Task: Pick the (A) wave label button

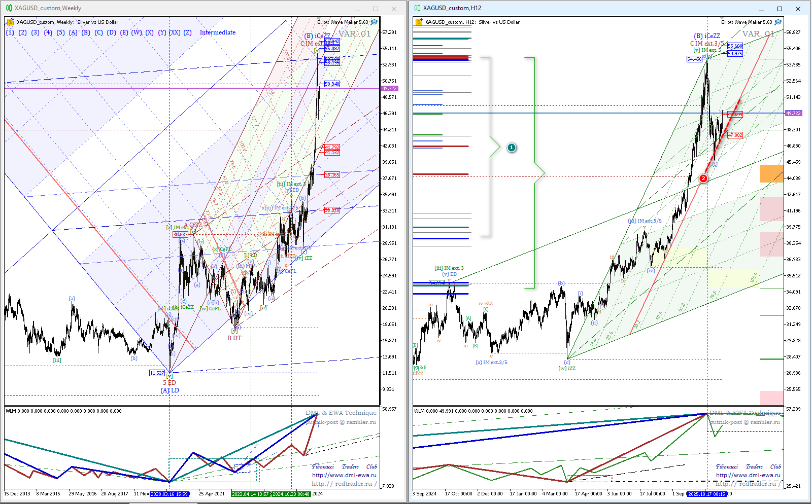Action: point(73,32)
